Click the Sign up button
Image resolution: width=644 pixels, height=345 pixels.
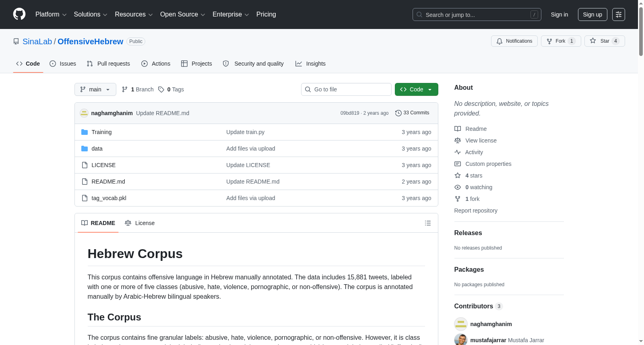pos(592,14)
